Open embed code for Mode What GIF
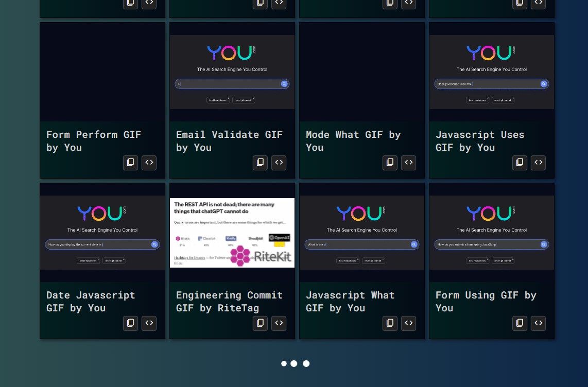Viewport: 588px width, 387px height. click(409, 163)
